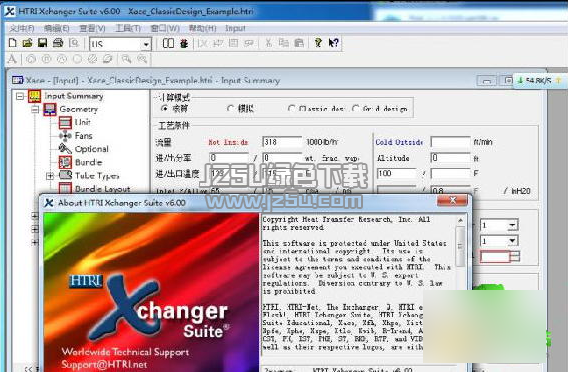Click the Paste toolbar icon
The height and width of the screenshot is (372, 568).
[299, 43]
